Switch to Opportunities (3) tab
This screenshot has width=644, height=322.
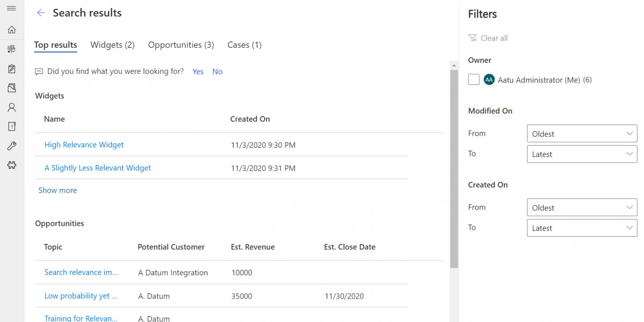[x=181, y=45]
